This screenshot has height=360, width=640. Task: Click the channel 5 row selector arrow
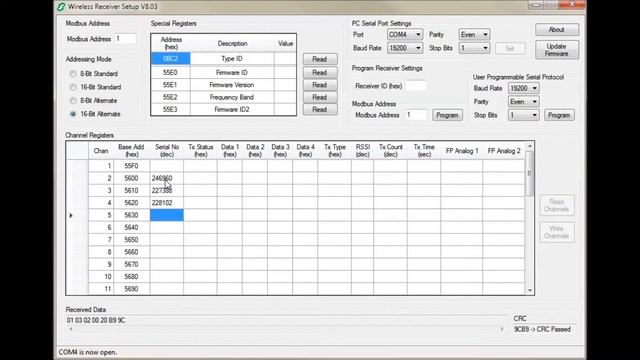click(x=71, y=215)
